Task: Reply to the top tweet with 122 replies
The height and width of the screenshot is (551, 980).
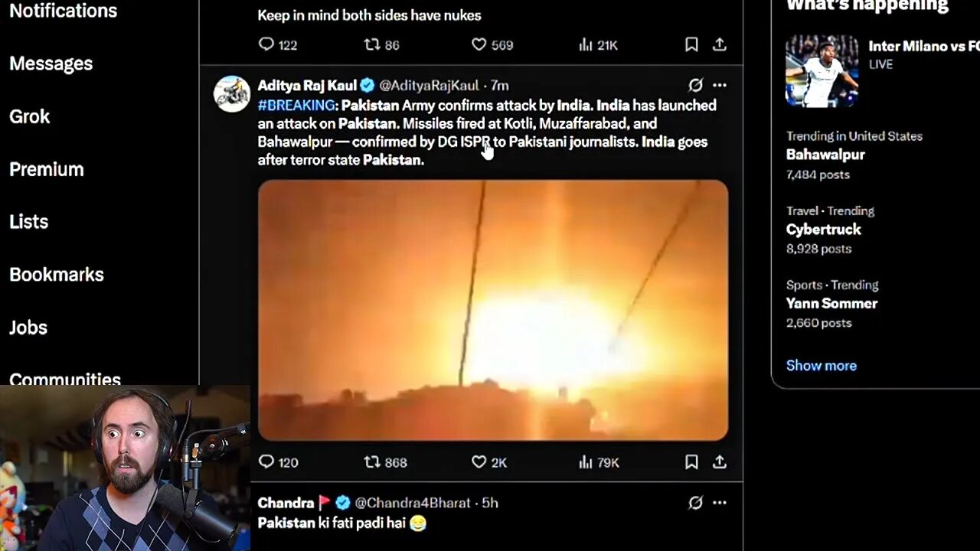Action: [266, 45]
